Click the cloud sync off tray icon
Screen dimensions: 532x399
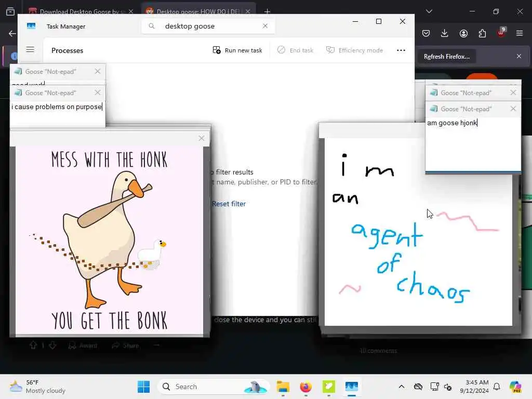[418, 387]
